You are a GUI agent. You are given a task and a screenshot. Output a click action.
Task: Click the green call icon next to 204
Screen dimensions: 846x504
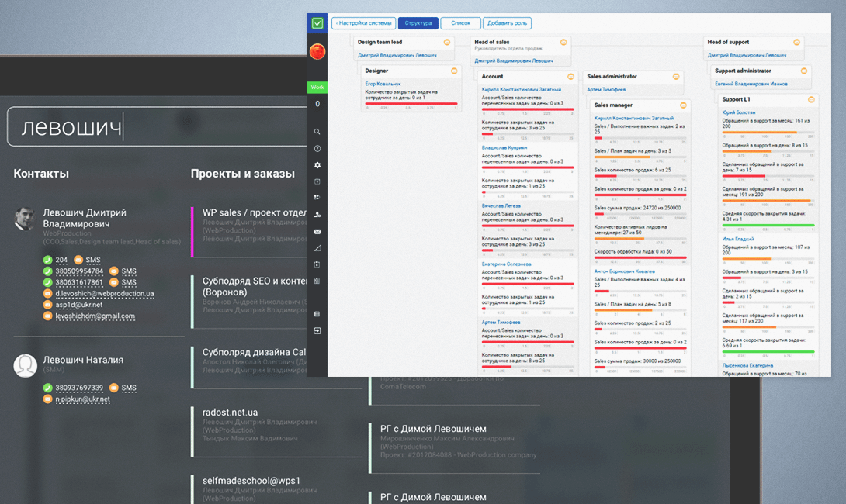point(48,260)
